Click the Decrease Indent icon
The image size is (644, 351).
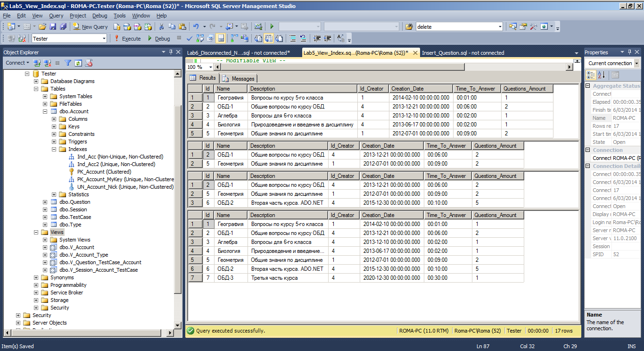pos(317,39)
